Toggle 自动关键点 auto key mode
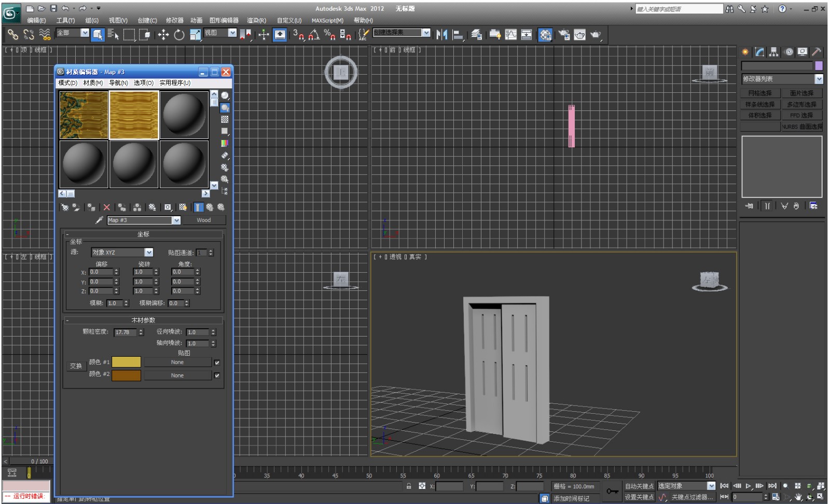The height and width of the screenshot is (504, 830). click(x=640, y=486)
